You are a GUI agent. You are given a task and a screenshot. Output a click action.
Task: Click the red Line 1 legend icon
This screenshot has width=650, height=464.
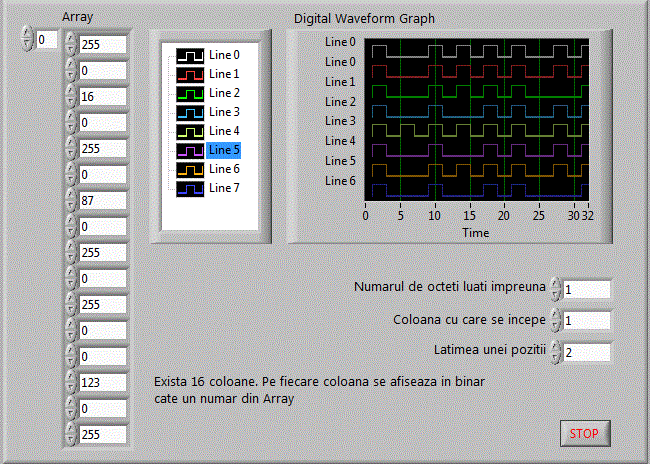point(190,74)
